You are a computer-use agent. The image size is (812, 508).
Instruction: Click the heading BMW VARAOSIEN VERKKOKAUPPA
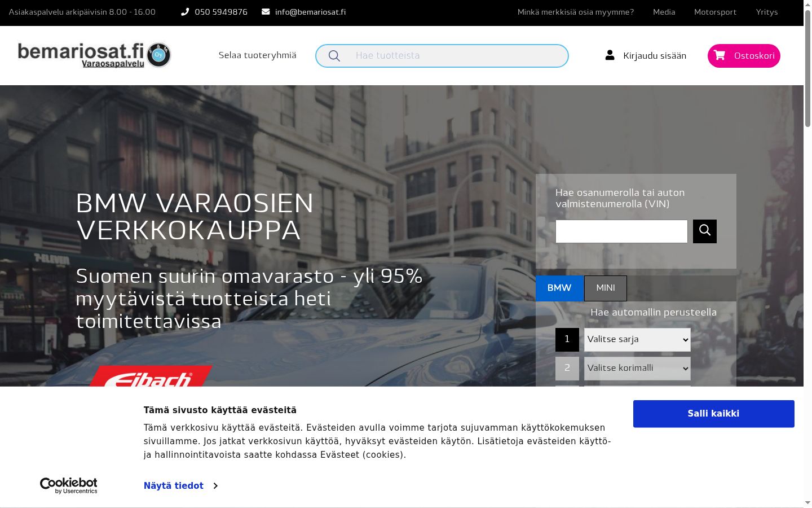point(195,217)
